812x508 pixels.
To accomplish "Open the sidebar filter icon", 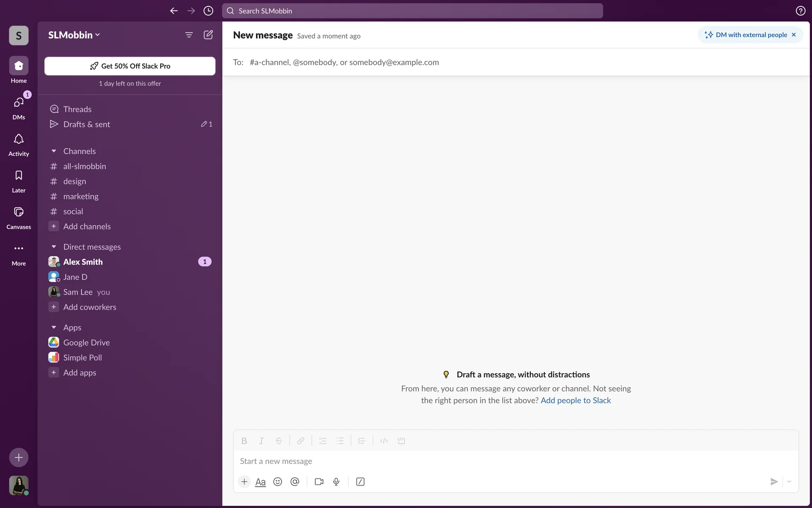I will (x=189, y=35).
